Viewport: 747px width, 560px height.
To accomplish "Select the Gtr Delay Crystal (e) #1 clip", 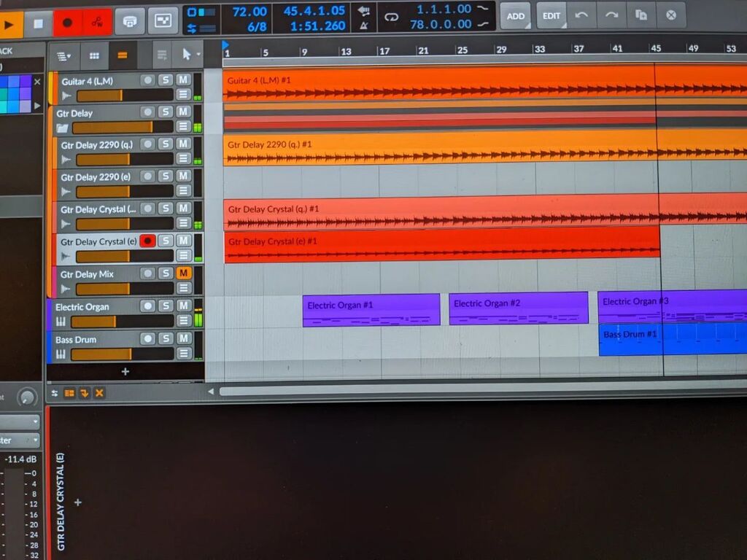I will click(441, 246).
